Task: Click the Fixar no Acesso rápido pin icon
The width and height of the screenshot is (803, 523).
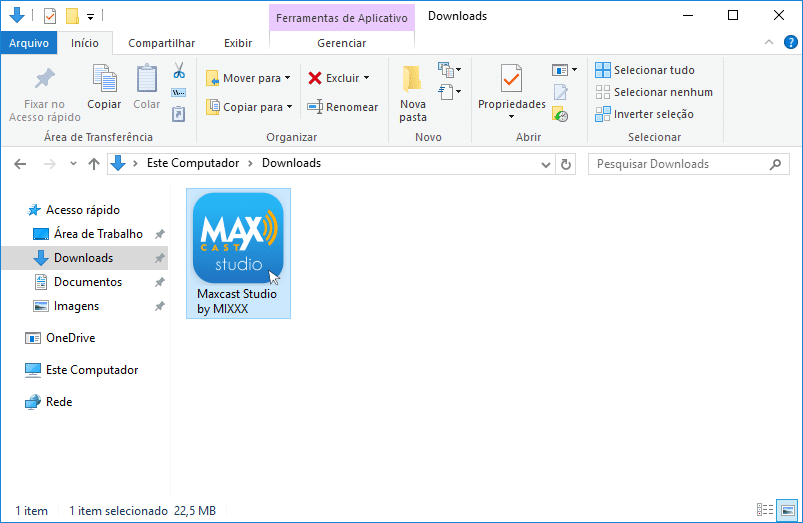Action: [45, 78]
